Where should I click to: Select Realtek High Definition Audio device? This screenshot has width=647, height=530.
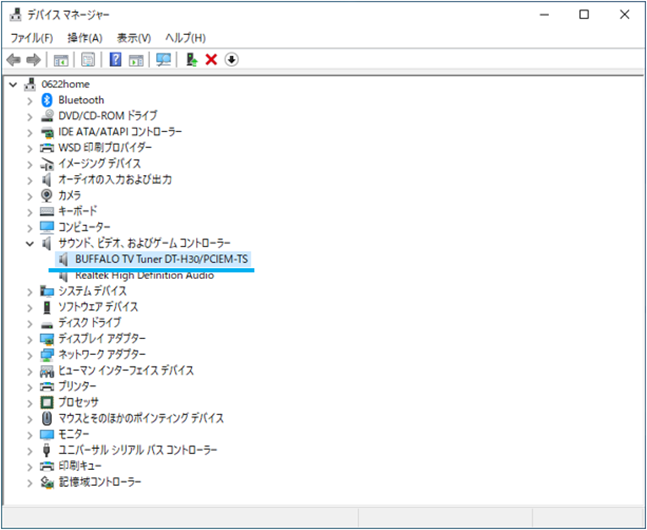click(143, 275)
